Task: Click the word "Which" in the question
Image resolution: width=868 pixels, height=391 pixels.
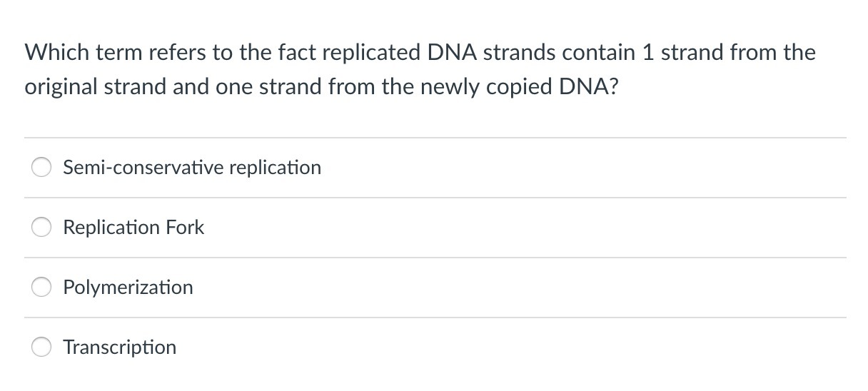Action: tap(55, 52)
